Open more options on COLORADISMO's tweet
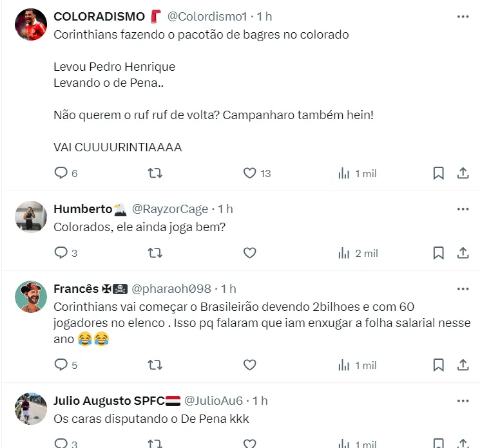The height and width of the screenshot is (448, 480). pyautogui.click(x=463, y=17)
